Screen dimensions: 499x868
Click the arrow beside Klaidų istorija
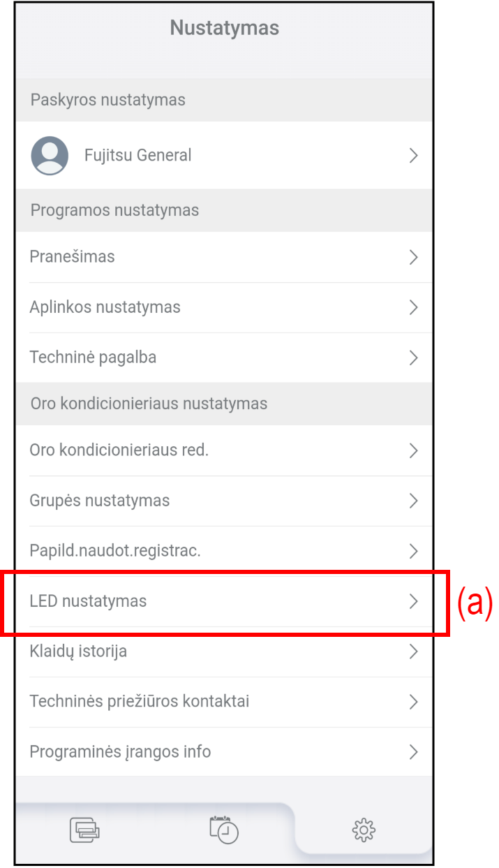pyautogui.click(x=413, y=652)
